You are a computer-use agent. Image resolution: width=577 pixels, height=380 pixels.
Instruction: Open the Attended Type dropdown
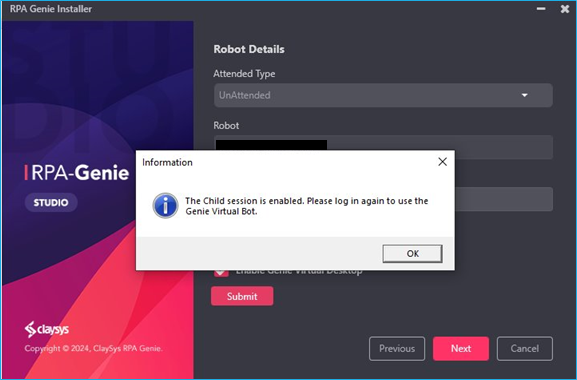(383, 95)
